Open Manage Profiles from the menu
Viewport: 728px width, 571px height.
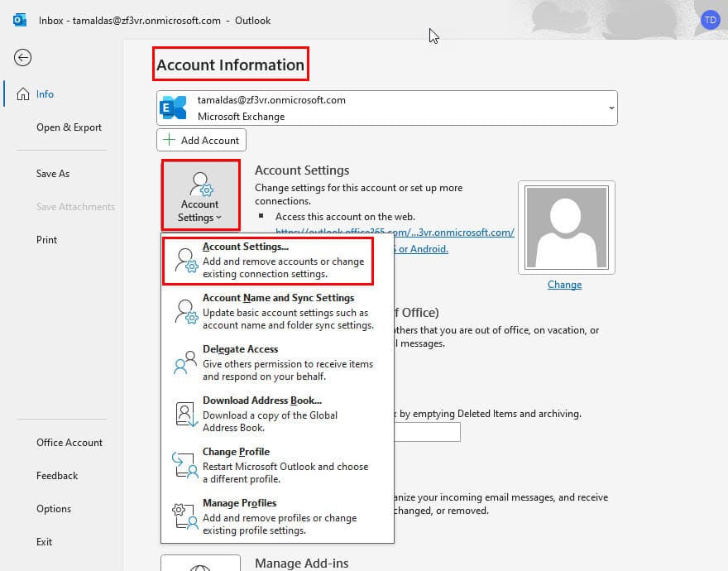coord(277,516)
